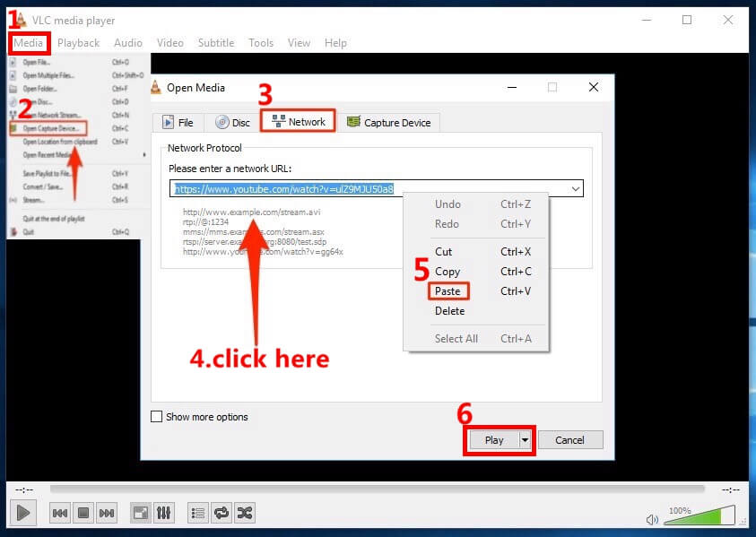Open the Subtitle menu
Screen dimensions: 756x537
click(215, 43)
